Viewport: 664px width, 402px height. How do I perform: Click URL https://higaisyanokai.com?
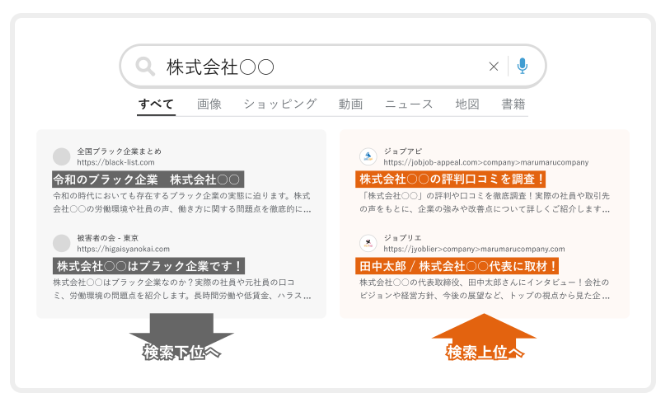123,249
